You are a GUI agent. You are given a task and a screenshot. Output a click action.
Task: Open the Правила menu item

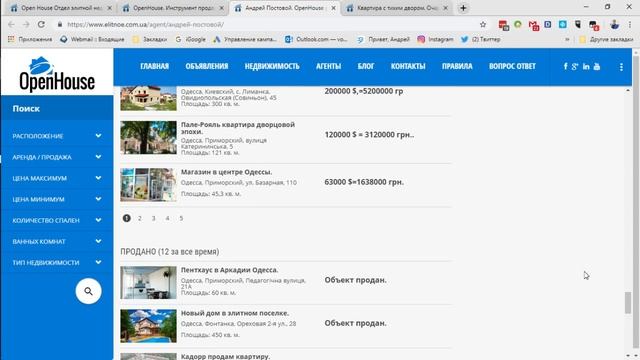pos(457,66)
